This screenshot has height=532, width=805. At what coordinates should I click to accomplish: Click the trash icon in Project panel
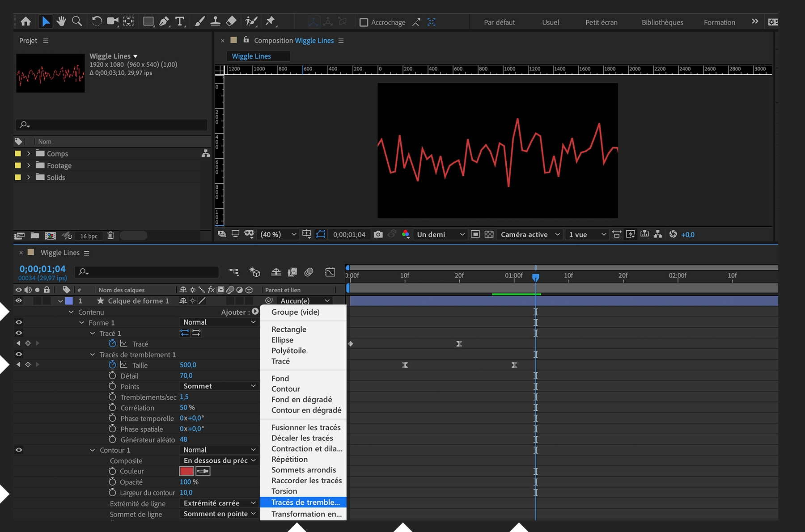click(110, 236)
